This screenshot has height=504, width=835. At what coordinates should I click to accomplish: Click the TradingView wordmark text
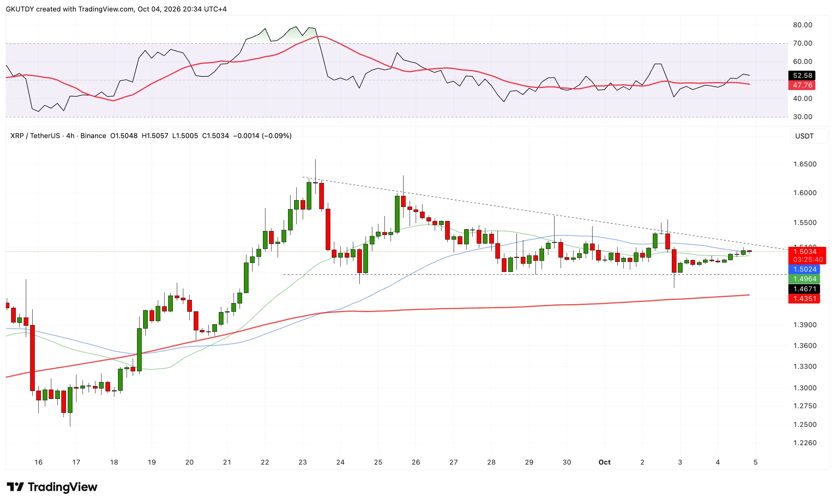[x=62, y=487]
